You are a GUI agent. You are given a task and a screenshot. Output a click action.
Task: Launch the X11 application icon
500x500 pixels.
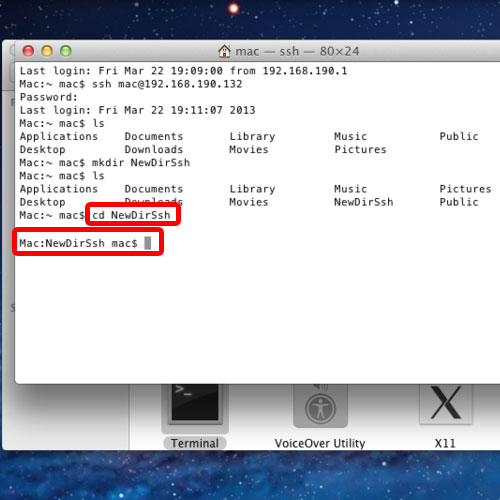point(446,404)
